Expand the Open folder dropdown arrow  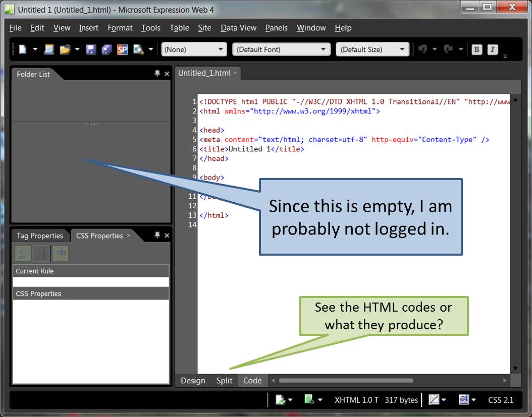[x=77, y=49]
